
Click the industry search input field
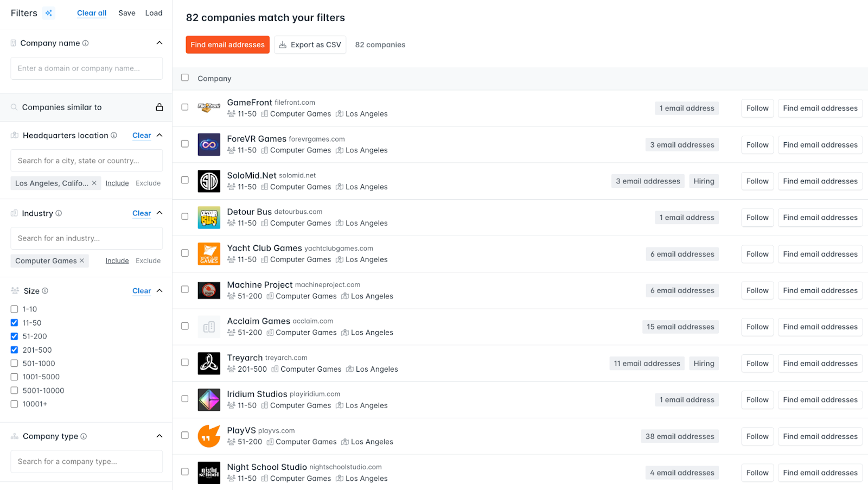(86, 238)
